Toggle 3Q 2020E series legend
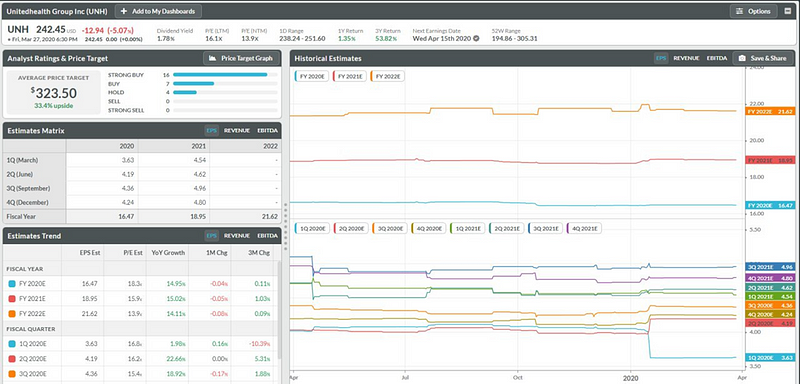 tap(389, 228)
